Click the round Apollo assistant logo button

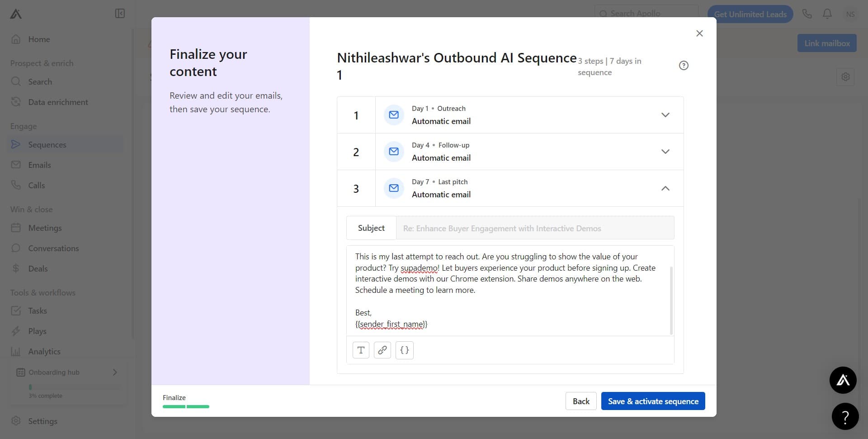point(843,380)
